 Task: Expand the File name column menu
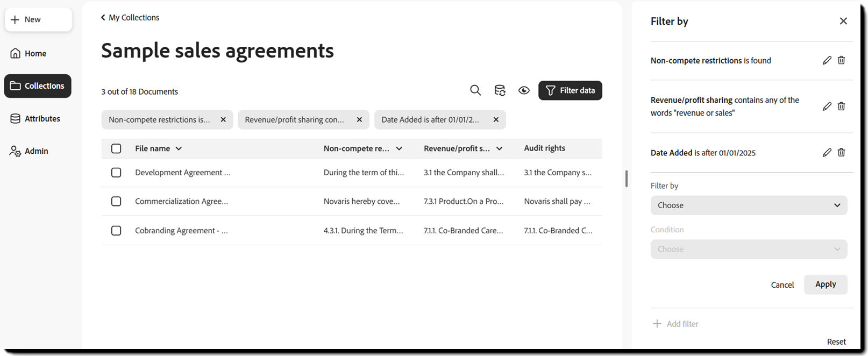coord(179,148)
